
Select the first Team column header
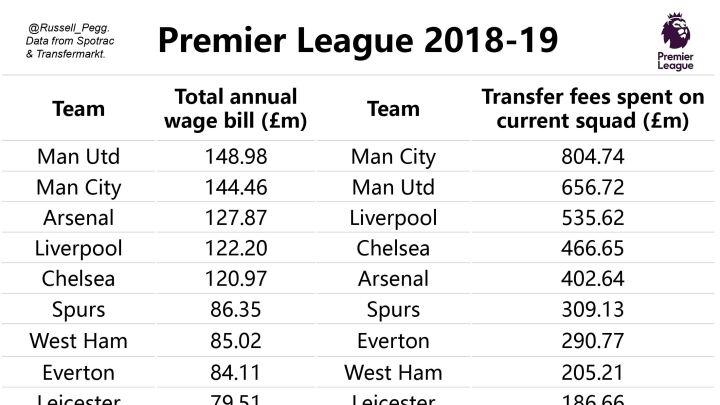(79, 109)
